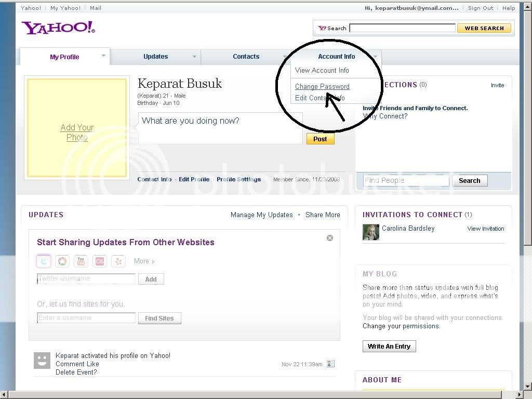Open the Contacts tab
The width and height of the screenshot is (532, 399).
(246, 57)
